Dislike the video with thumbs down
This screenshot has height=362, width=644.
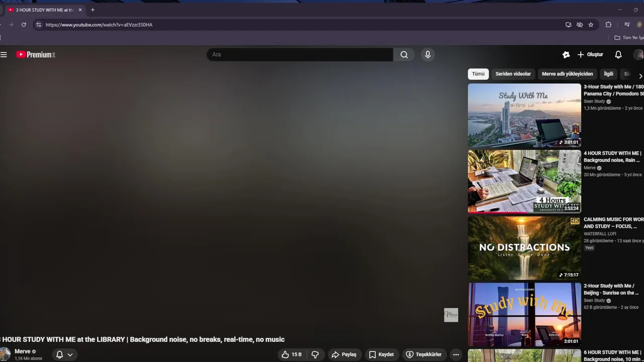315,354
